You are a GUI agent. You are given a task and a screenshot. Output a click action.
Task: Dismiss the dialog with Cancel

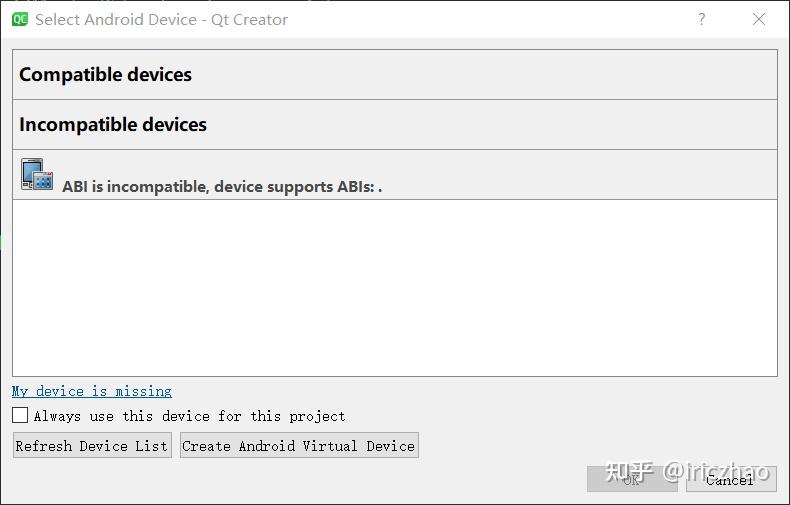coord(730,479)
